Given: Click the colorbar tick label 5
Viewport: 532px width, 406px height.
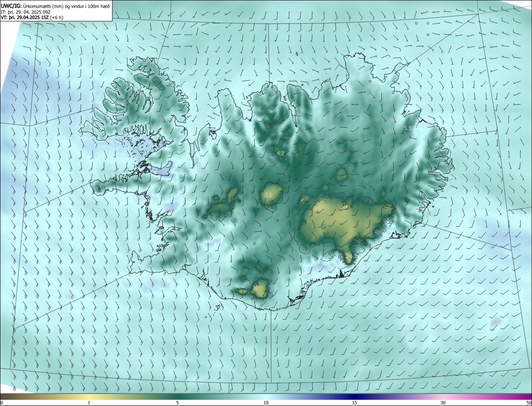Looking at the screenshot, I should 177,403.
